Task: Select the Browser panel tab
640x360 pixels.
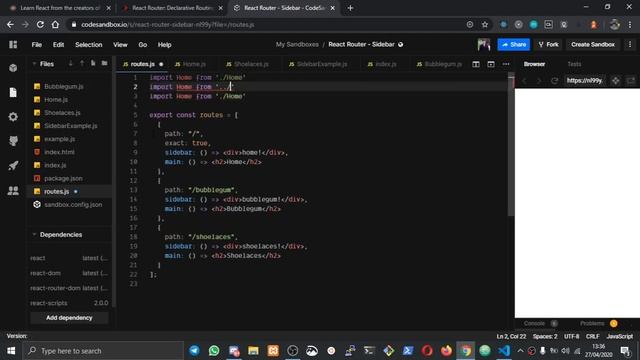Action: click(534, 64)
